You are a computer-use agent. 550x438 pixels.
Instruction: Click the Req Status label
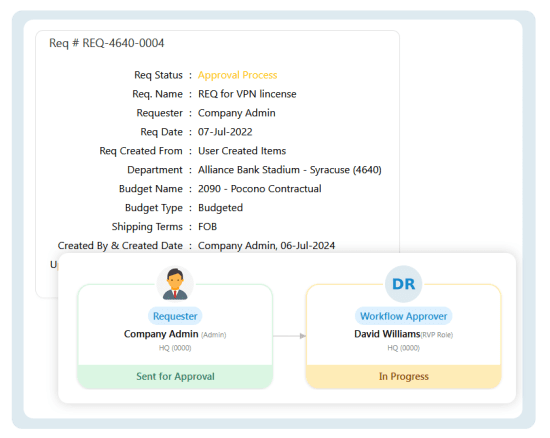click(x=158, y=75)
